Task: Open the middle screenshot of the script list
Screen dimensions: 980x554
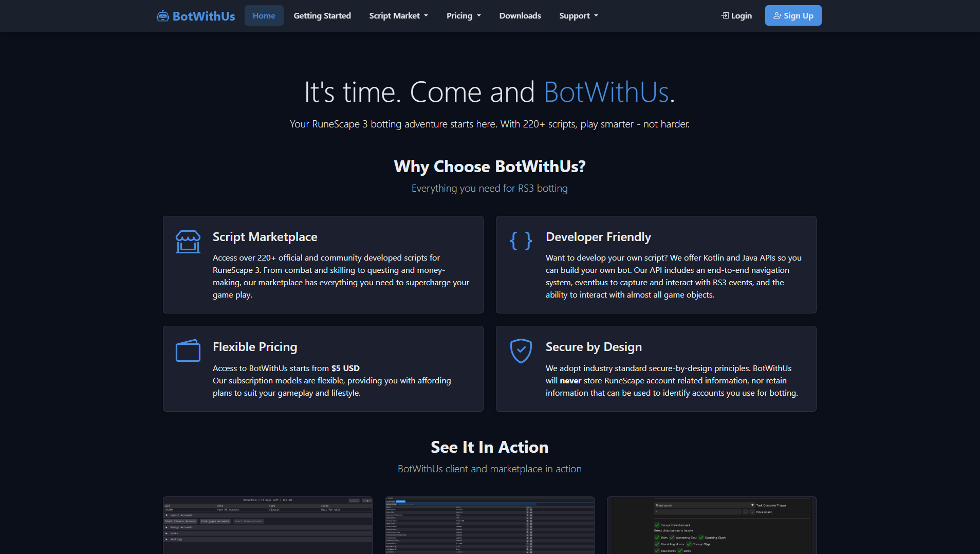Action: 490,525
